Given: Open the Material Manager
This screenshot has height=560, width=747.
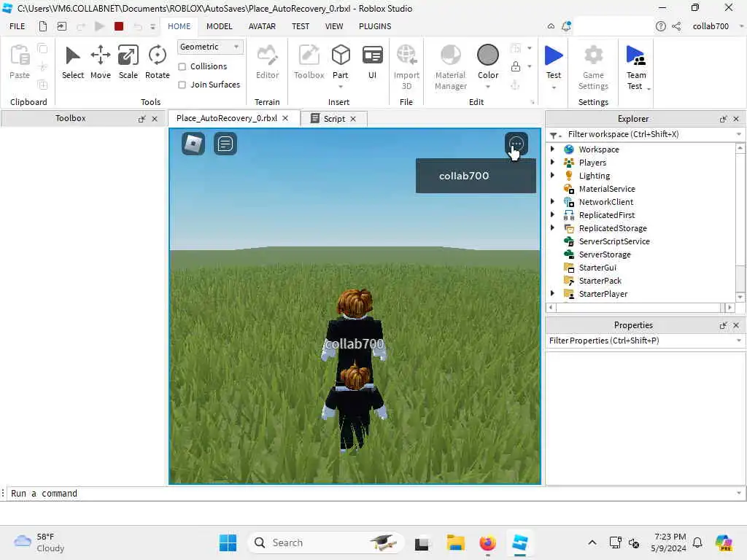Looking at the screenshot, I should (x=451, y=66).
